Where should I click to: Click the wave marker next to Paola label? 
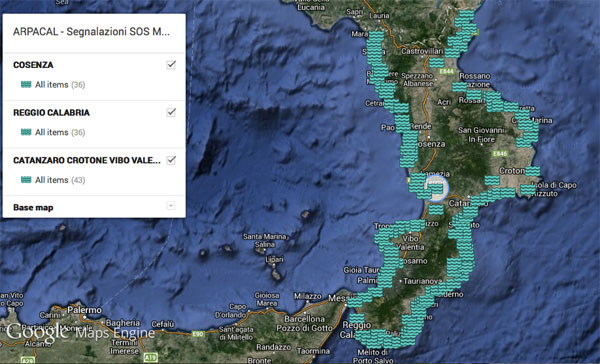pyautogui.click(x=402, y=127)
